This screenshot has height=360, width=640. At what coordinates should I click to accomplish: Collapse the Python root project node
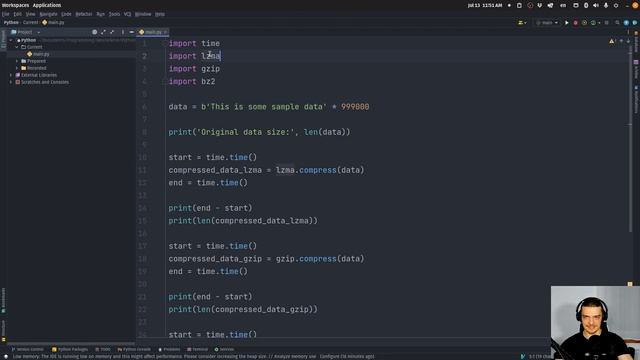[11, 40]
